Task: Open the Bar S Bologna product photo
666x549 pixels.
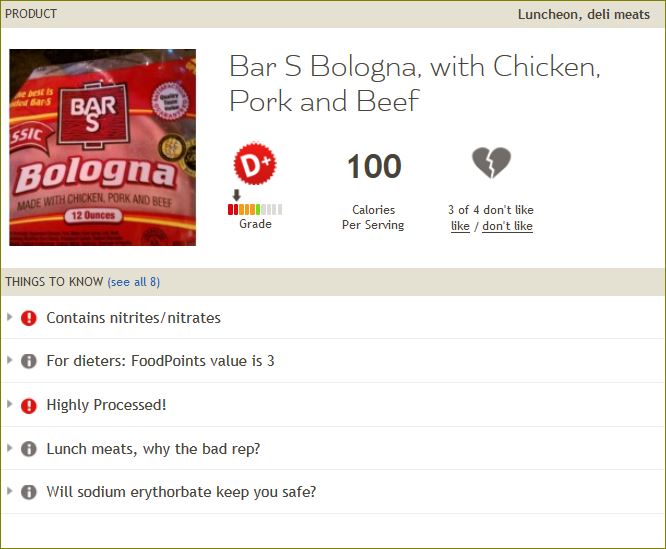Action: (x=103, y=147)
